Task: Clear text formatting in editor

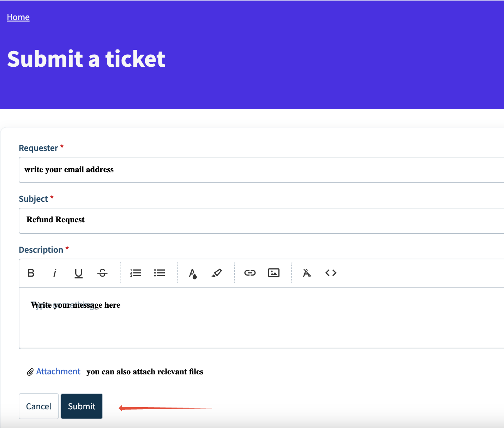Action: [x=307, y=273]
